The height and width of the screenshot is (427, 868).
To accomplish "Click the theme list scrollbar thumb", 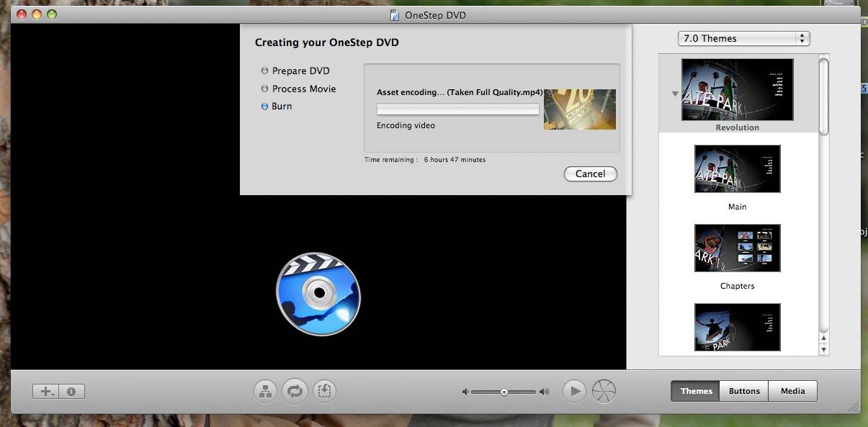I will [x=824, y=96].
